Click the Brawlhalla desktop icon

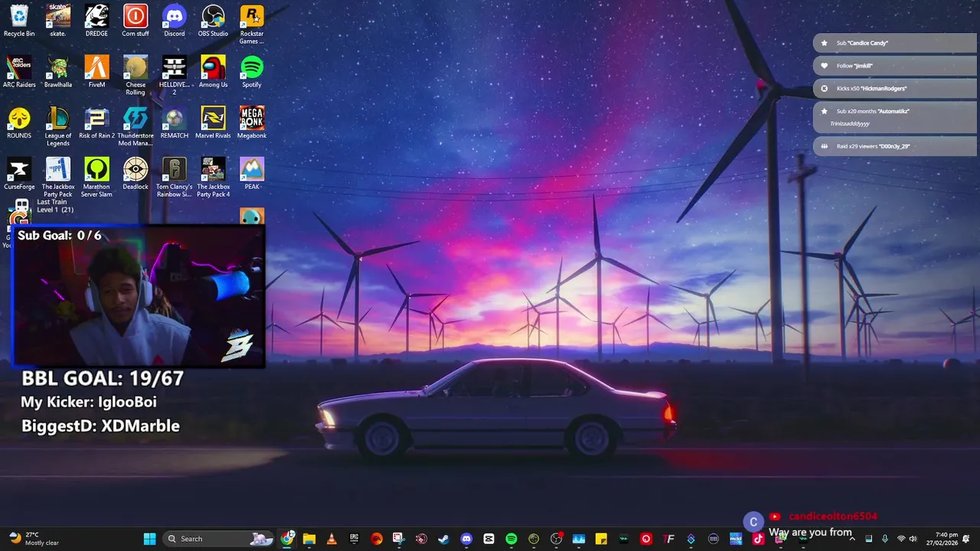coord(58,72)
